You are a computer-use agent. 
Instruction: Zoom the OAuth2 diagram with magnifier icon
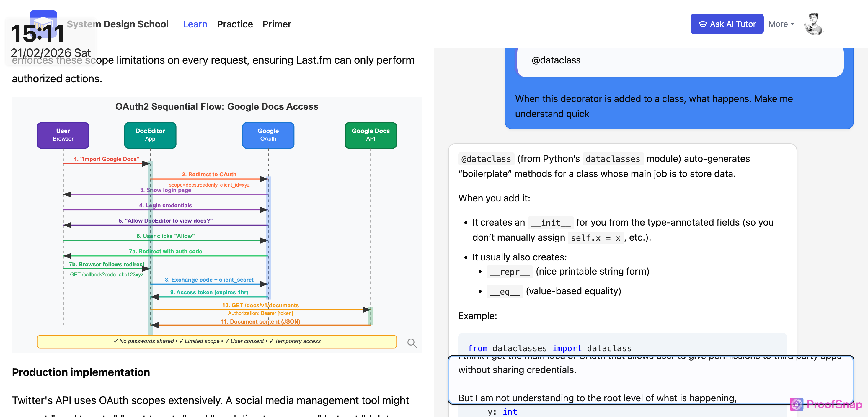[x=412, y=343]
